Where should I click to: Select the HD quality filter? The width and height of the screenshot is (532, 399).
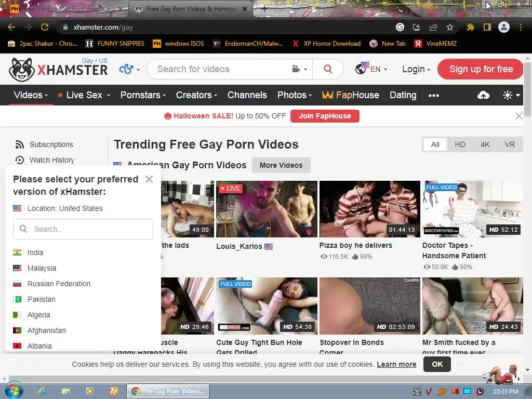[x=460, y=144]
